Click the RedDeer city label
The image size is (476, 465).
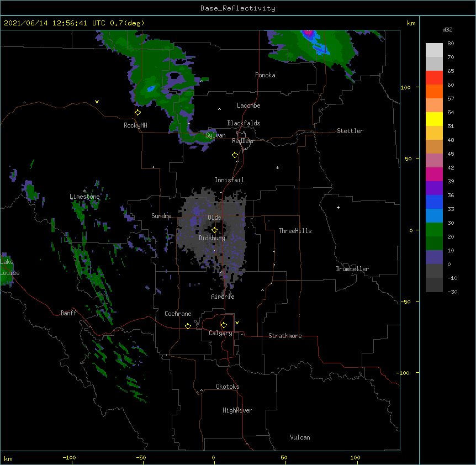click(243, 141)
